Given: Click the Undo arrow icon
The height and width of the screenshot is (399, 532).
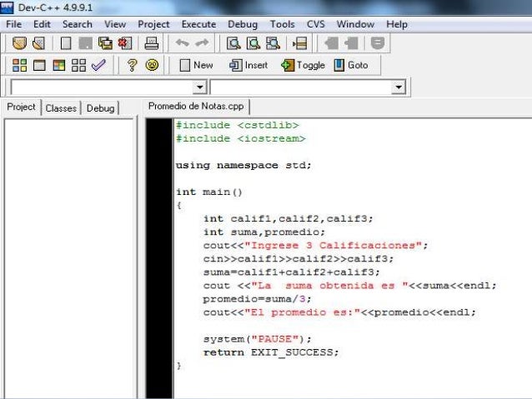Looking at the screenshot, I should pos(182,43).
